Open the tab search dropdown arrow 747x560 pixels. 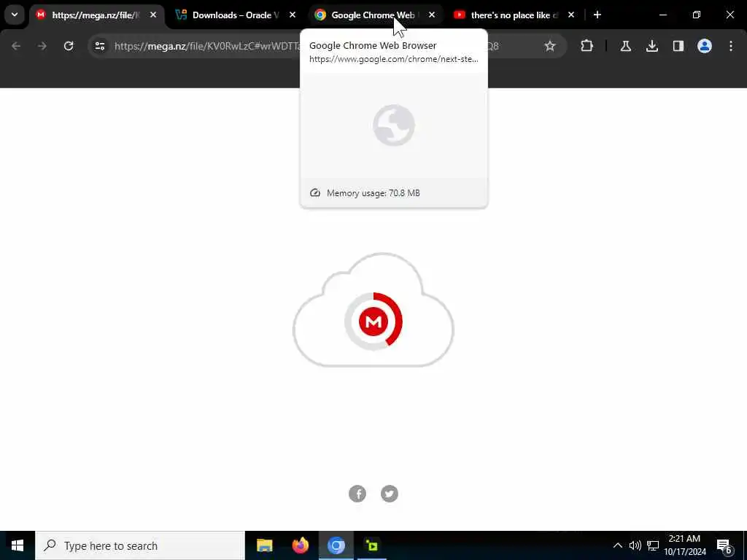pos(15,15)
